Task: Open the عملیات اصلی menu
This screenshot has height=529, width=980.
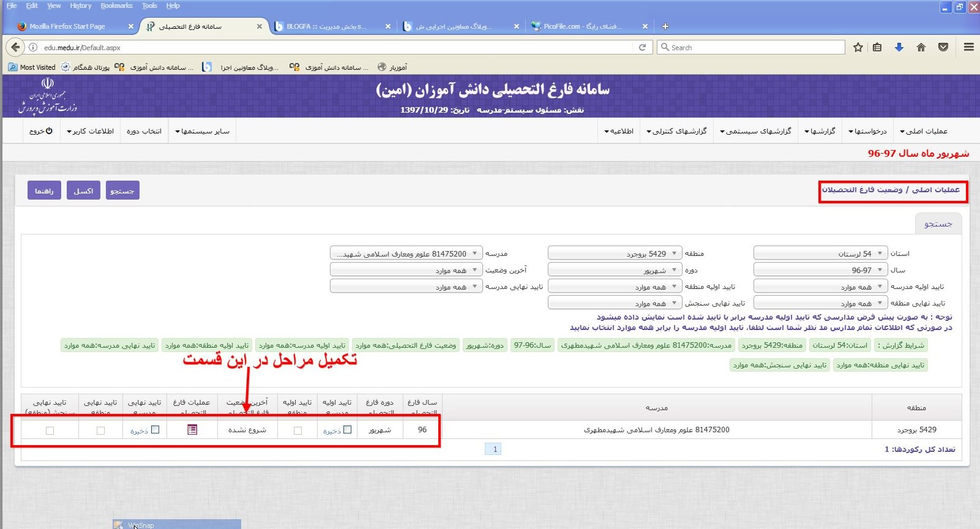Action: click(x=923, y=131)
